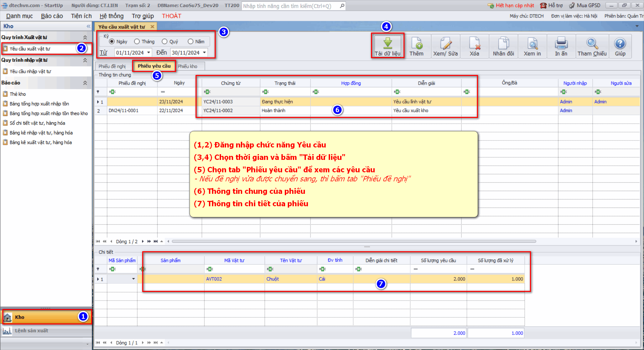Viewport: 644px width, 350px height.
Task: Click the Giúp help icon
Action: (620, 43)
